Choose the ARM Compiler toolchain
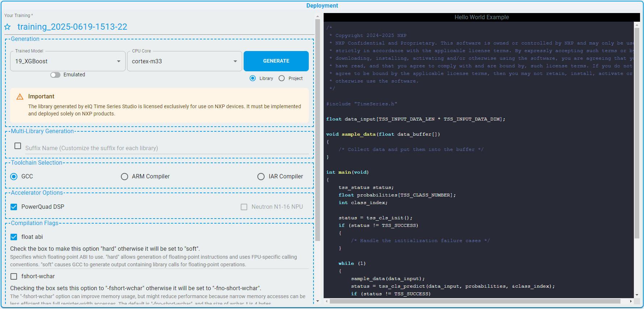The height and width of the screenshot is (309, 644). coord(125,177)
